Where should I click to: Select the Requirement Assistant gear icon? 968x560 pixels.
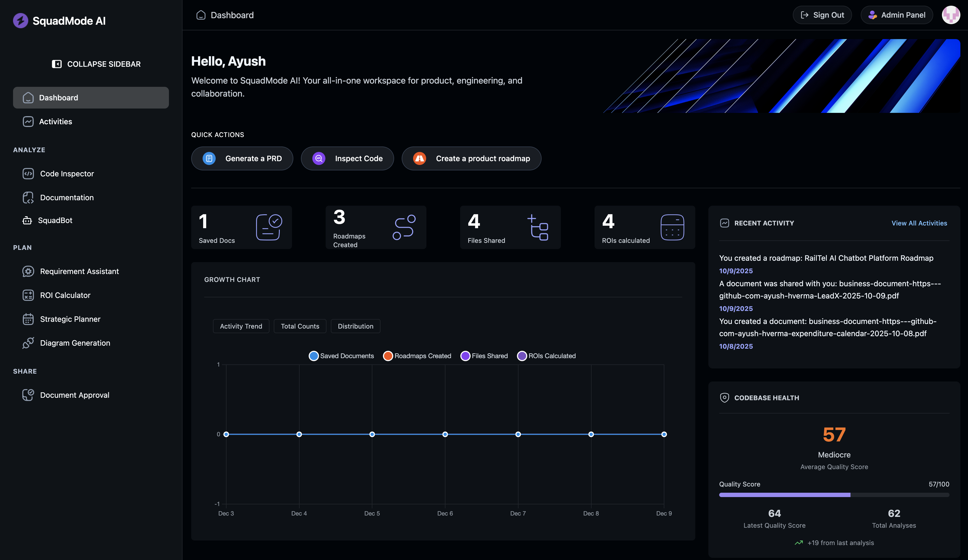click(x=29, y=271)
